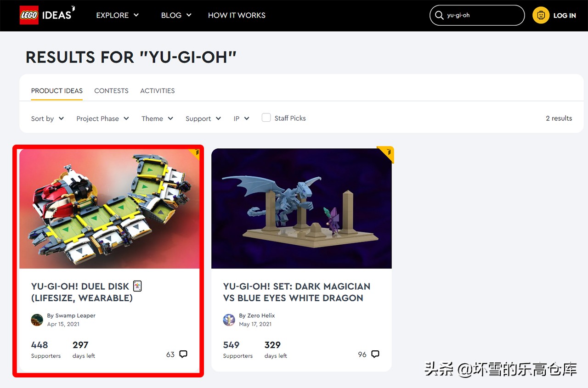Click the yu-gi-oh search input field
The width and height of the screenshot is (588, 388).
[477, 15]
